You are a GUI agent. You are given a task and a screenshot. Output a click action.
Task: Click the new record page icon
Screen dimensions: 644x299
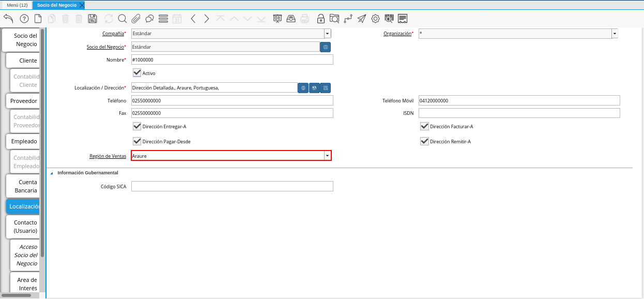tap(38, 19)
